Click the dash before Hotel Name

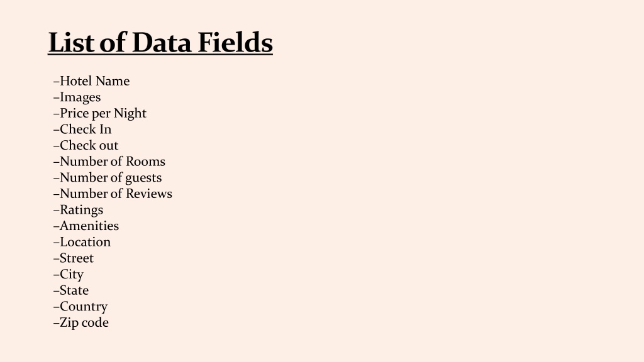coord(56,82)
